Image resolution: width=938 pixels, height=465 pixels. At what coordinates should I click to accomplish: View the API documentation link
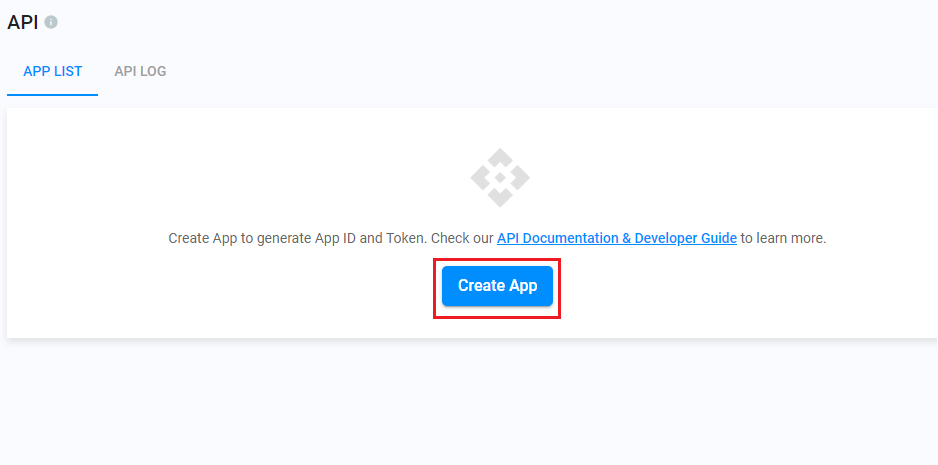(x=560, y=238)
